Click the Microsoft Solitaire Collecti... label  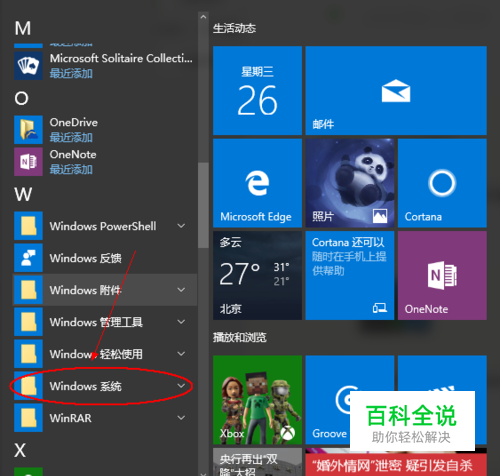(121, 58)
